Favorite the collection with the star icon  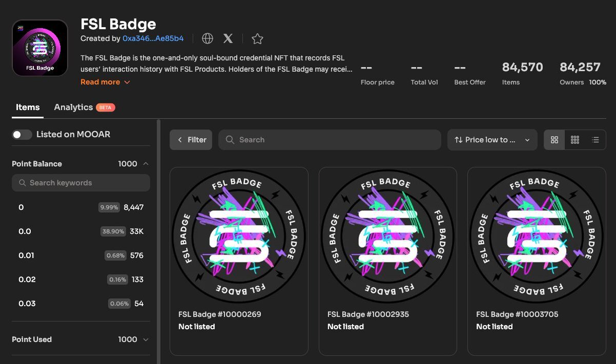click(257, 38)
